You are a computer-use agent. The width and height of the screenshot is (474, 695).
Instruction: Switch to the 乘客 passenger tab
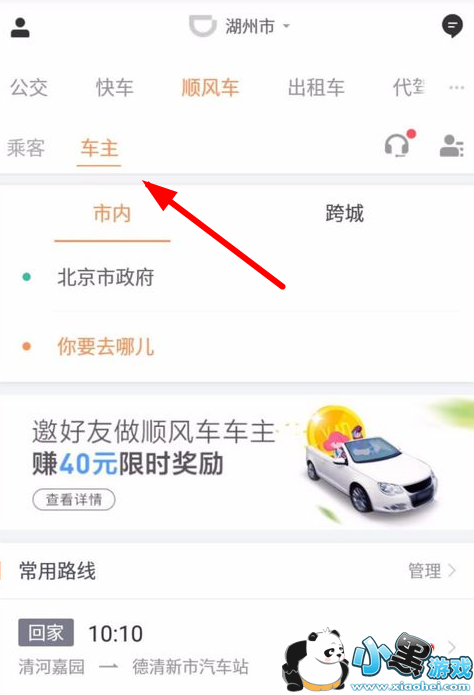tap(26, 148)
